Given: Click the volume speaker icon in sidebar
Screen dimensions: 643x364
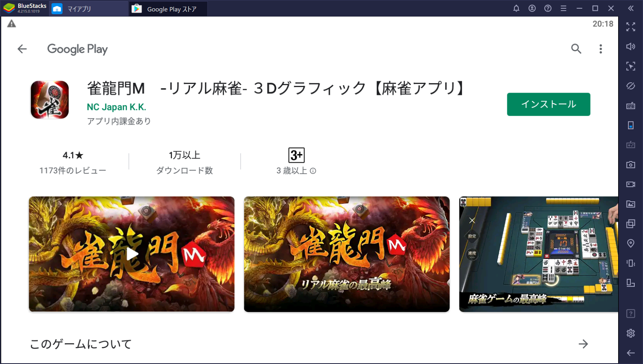Looking at the screenshot, I should (x=631, y=46).
